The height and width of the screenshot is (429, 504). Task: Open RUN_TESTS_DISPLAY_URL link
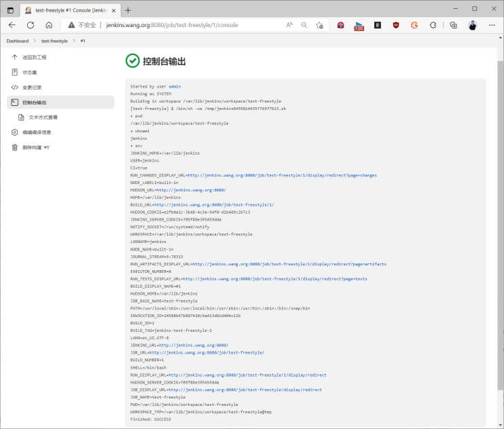coord(275,279)
